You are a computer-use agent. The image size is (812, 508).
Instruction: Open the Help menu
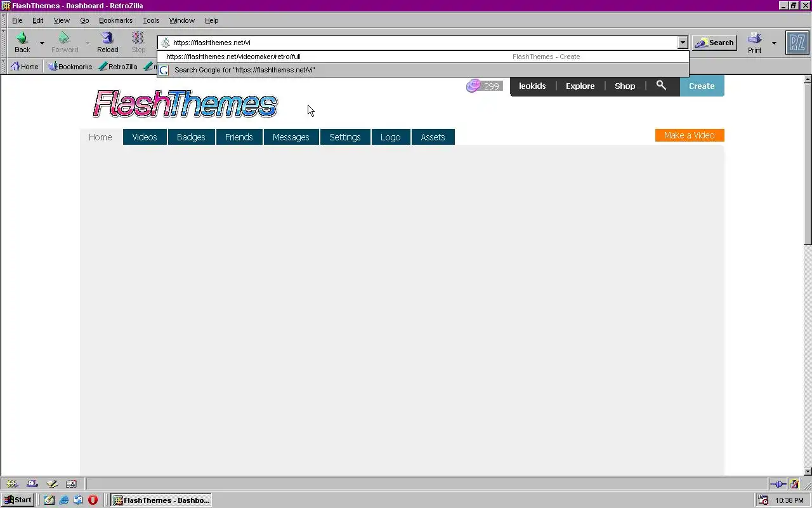211,20
